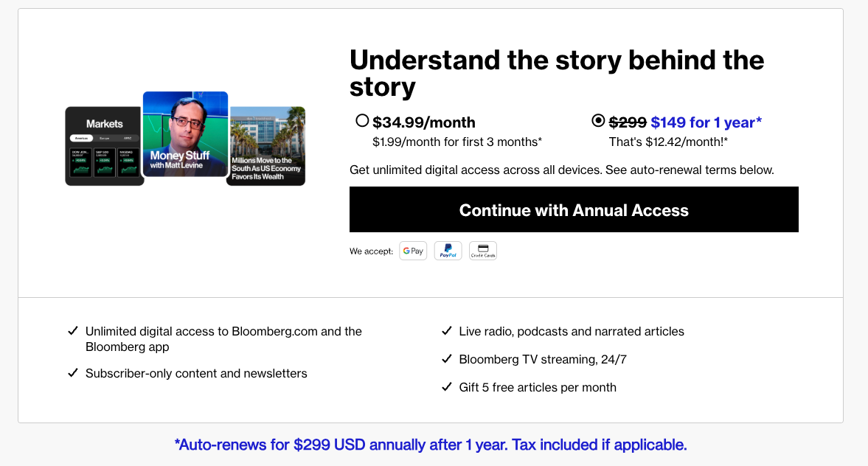This screenshot has height=466, width=868.
Task: Click checkmark beside Gift 5 free articles
Action: [446, 387]
